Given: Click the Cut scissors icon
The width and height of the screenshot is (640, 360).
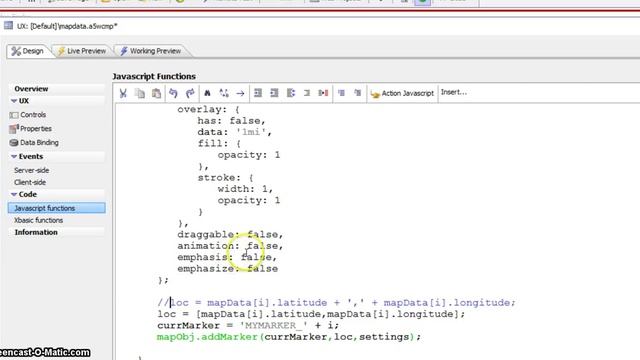Looking at the screenshot, I should click(x=123, y=93).
